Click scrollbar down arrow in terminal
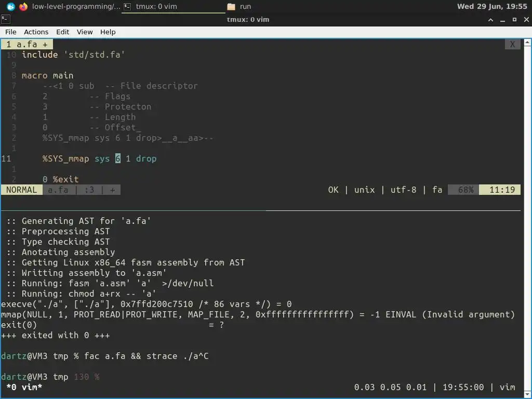This screenshot has height=399, width=532. click(527, 395)
